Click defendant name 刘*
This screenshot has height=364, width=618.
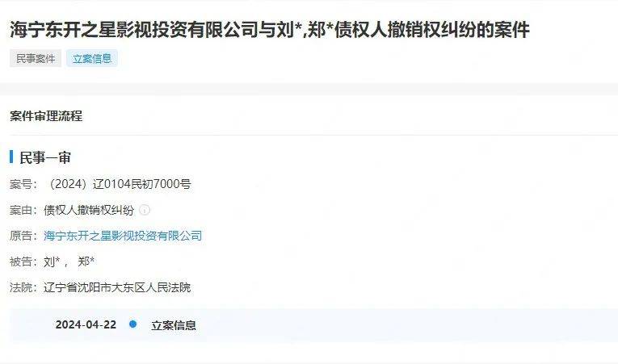pos(52,261)
